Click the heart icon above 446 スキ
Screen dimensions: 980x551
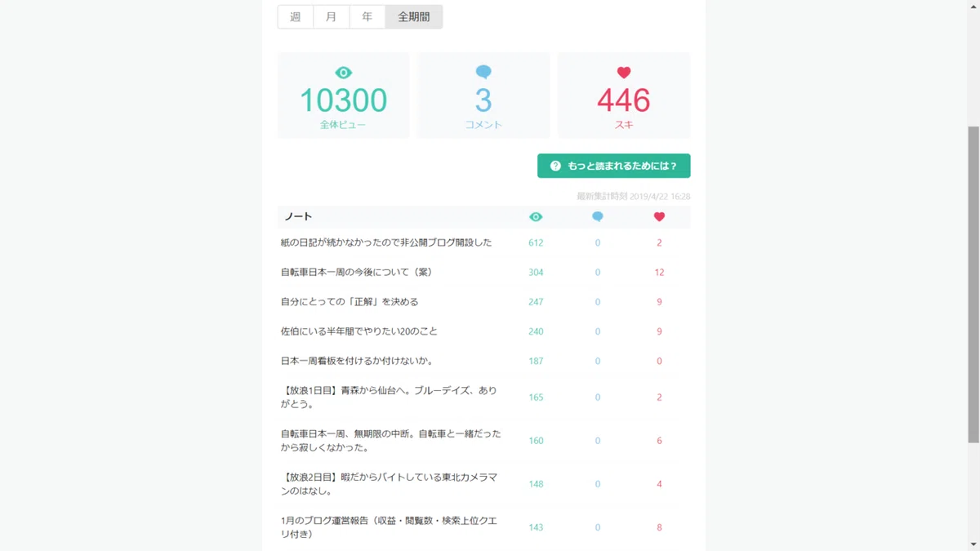[624, 73]
